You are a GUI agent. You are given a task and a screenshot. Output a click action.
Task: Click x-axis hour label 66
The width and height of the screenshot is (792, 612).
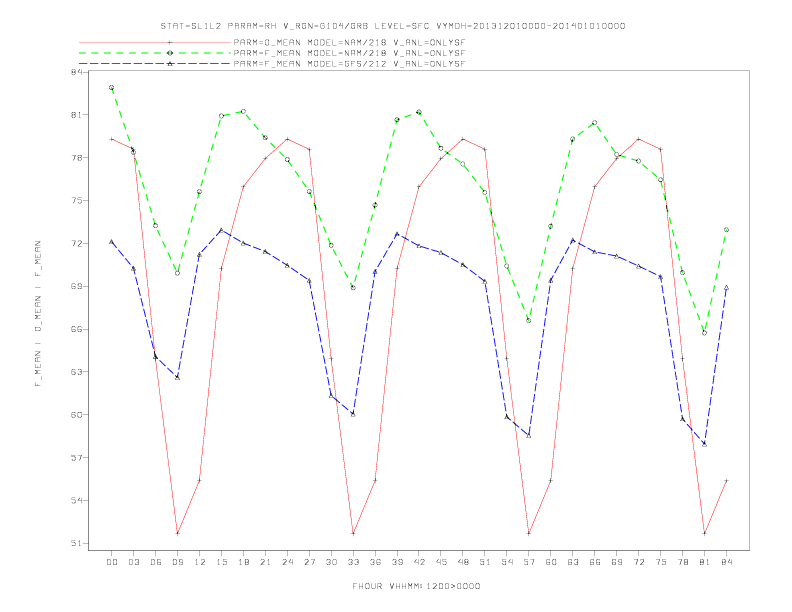click(595, 562)
